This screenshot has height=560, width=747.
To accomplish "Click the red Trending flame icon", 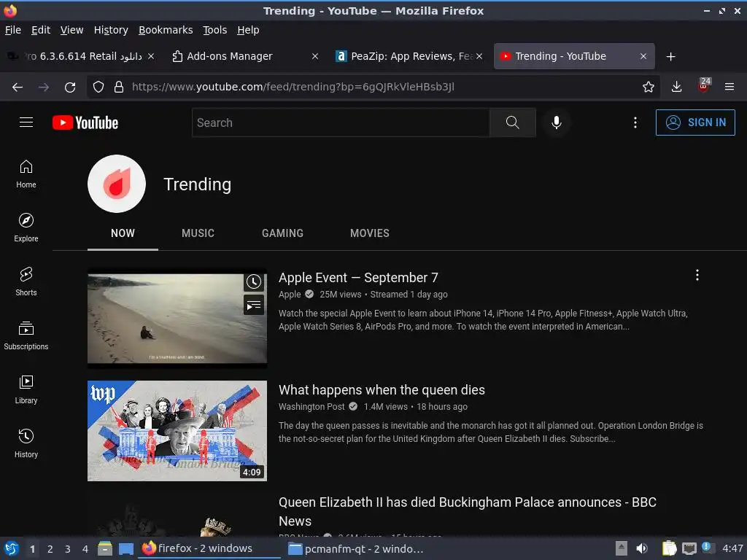I will click(x=117, y=184).
